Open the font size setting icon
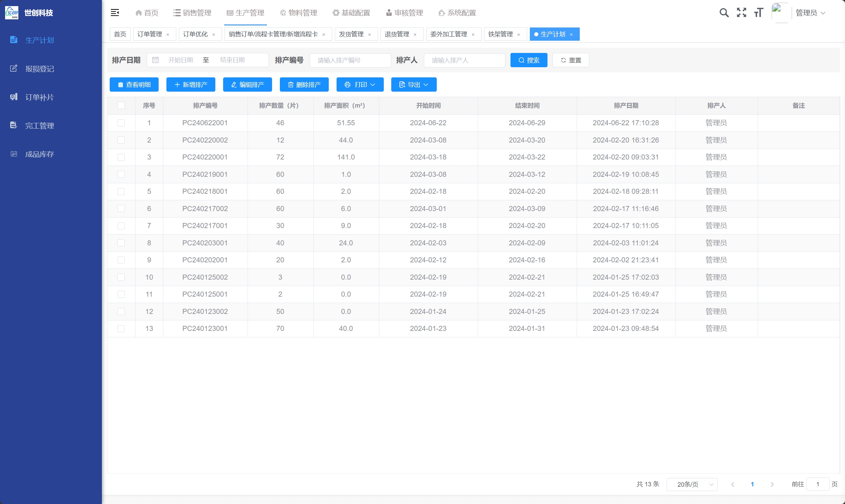This screenshot has height=504, width=845. (758, 13)
